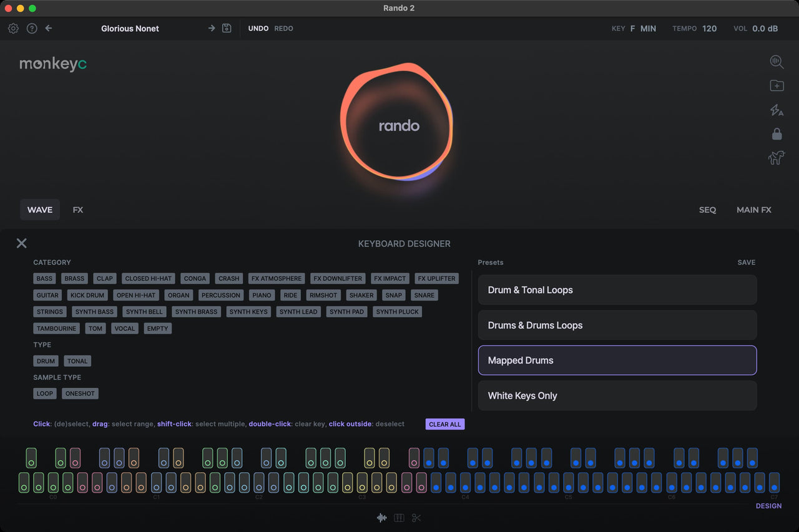
Task: Toggle the BASS category tag
Action: (x=45, y=279)
